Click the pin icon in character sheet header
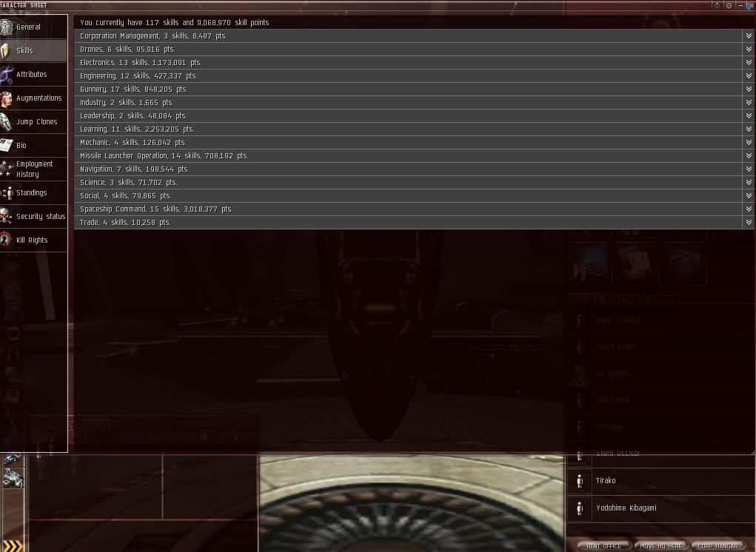 click(717, 5)
